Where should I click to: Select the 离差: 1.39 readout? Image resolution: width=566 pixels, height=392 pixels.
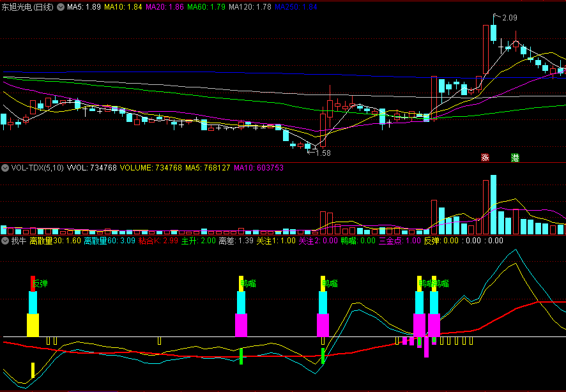click(x=236, y=241)
